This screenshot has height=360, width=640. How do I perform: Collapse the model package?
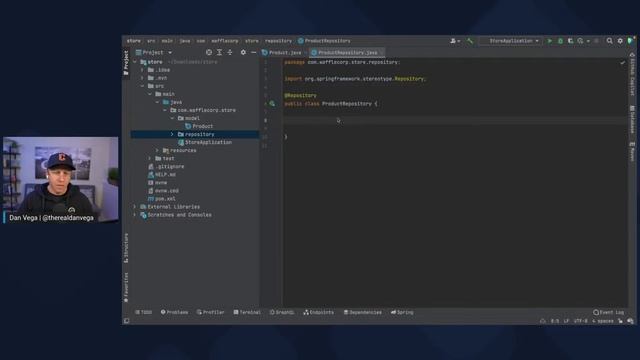point(172,118)
